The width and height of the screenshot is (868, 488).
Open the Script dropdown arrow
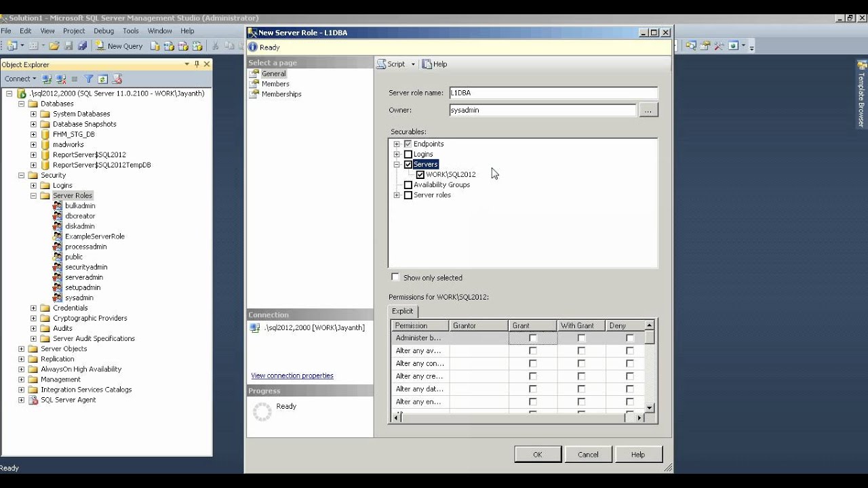pyautogui.click(x=413, y=64)
